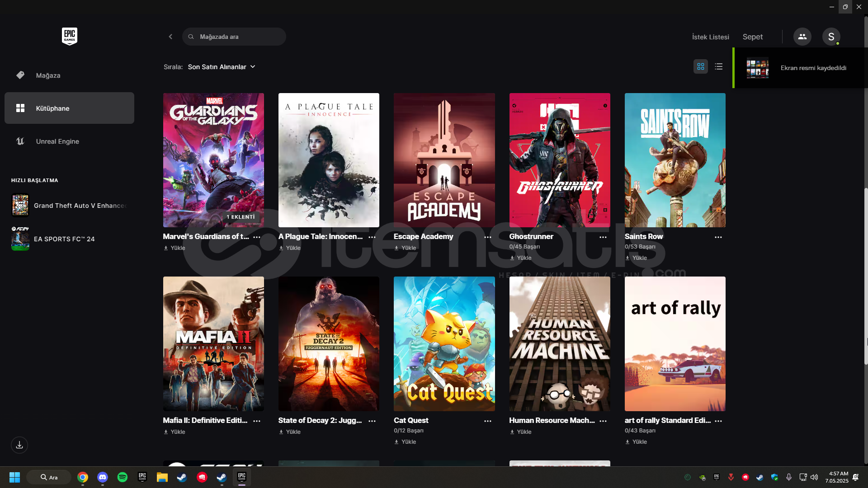868x488 pixels.
Task: Open options for Escape Academy
Action: [487, 237]
